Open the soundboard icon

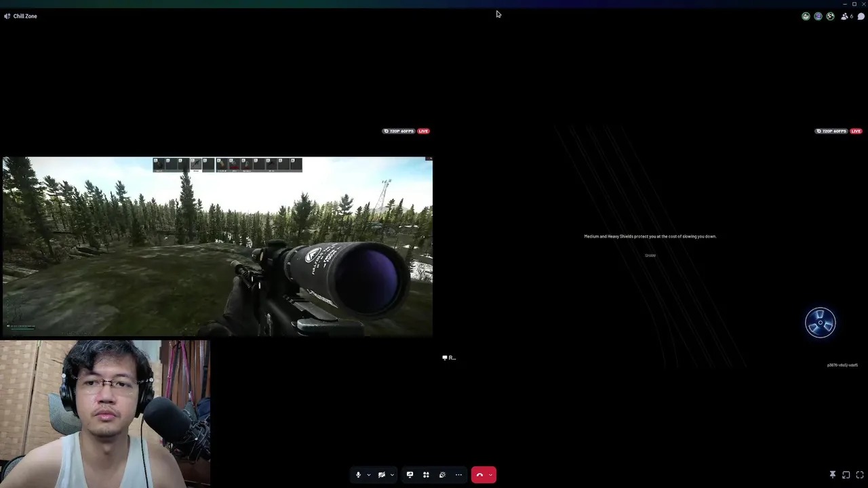[x=442, y=475]
